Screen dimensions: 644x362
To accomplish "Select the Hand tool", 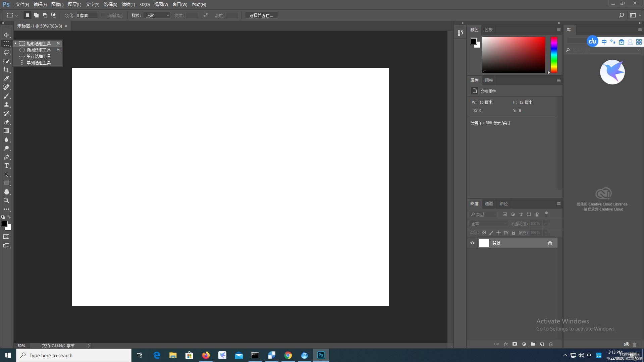I will [6, 192].
